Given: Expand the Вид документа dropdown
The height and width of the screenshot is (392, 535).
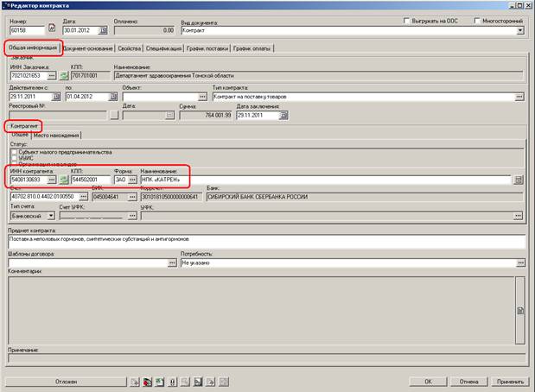Looking at the screenshot, I should 520,30.
